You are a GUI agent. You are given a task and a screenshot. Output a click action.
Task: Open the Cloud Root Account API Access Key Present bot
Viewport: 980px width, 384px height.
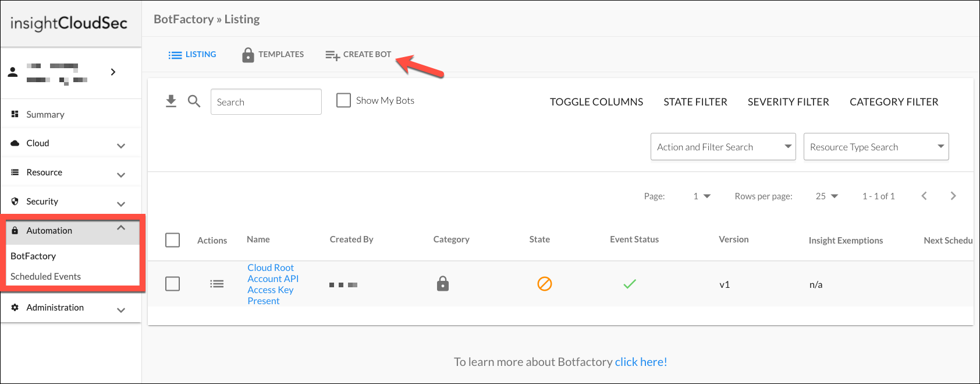pos(273,284)
